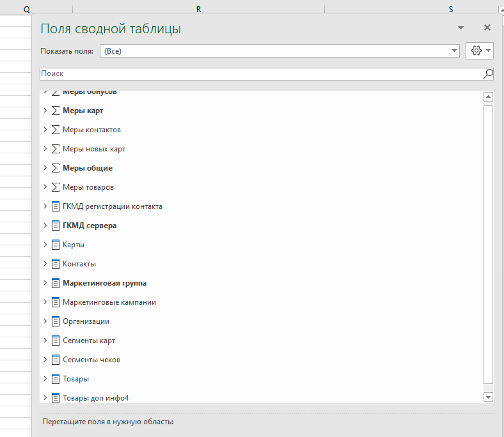
Task: Select Меры новых карт in field list
Action: (x=94, y=149)
